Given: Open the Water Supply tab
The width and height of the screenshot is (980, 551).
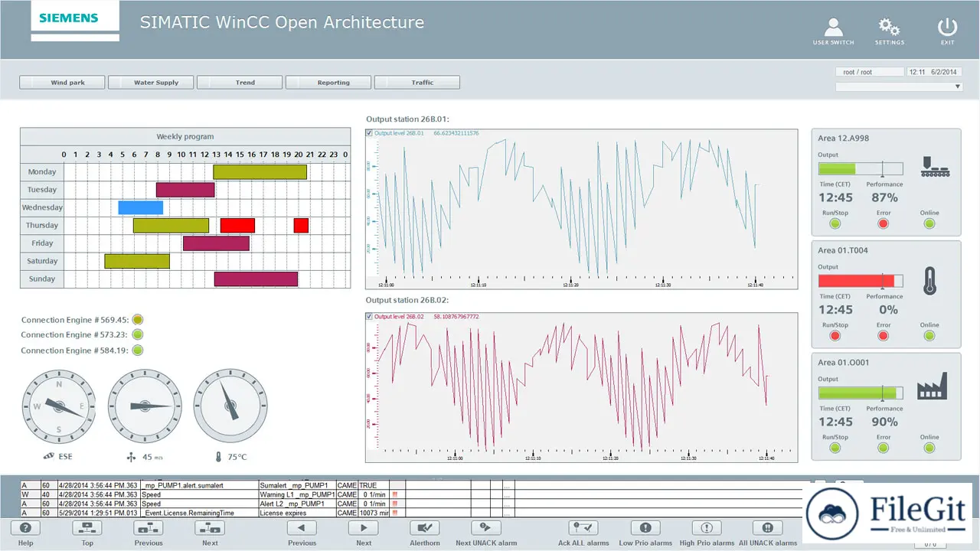Looking at the screenshot, I should 151,82.
